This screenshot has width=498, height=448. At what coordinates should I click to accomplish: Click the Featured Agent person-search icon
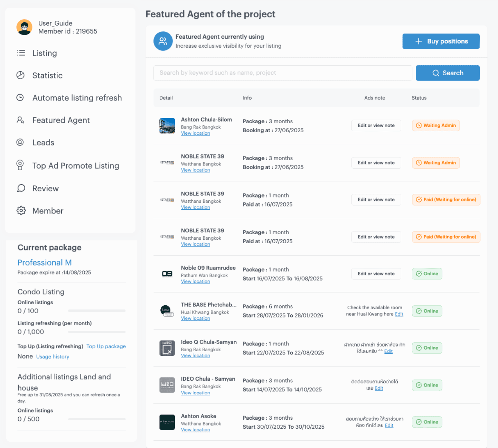tap(20, 120)
